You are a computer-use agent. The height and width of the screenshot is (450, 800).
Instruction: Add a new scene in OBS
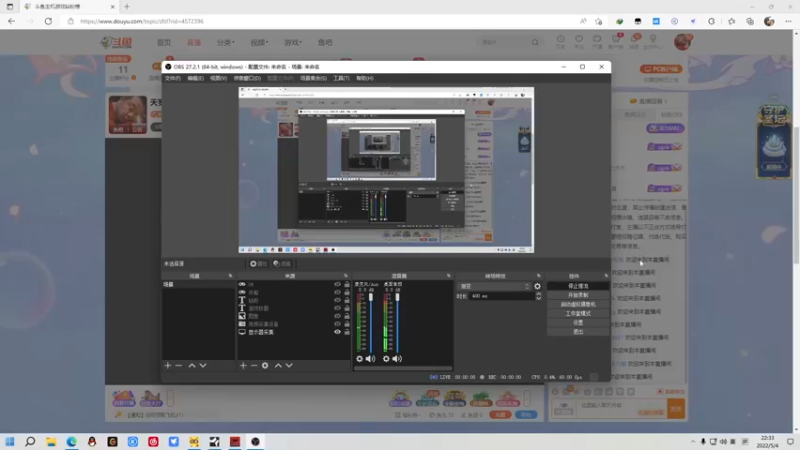click(x=167, y=365)
